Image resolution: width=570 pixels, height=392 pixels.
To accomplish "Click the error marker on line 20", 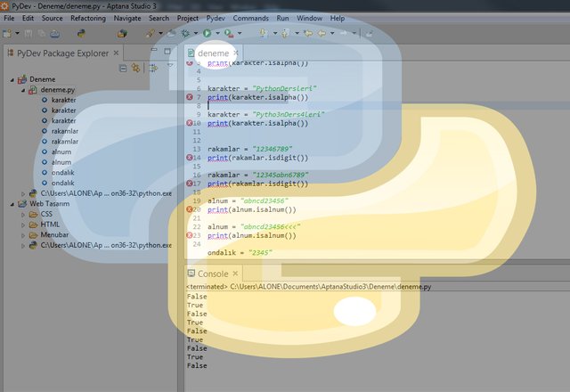I will 190,208.
